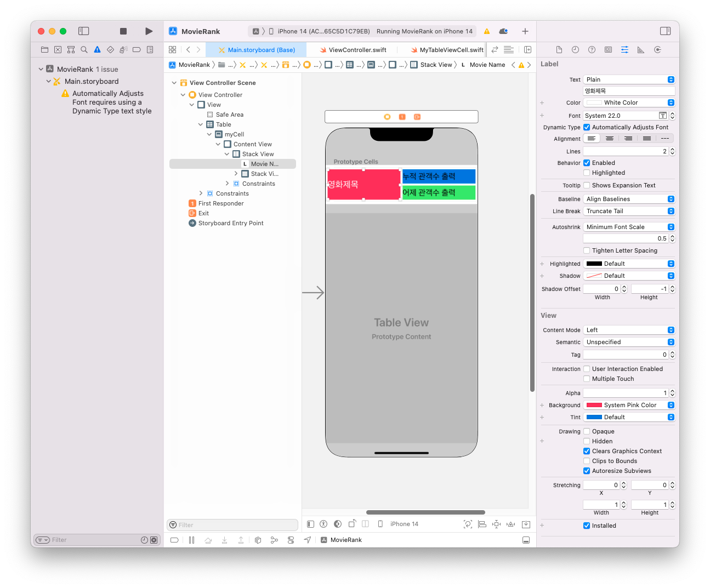The width and height of the screenshot is (710, 588).
Task: Toggle the document outline panel
Action: (x=310, y=524)
